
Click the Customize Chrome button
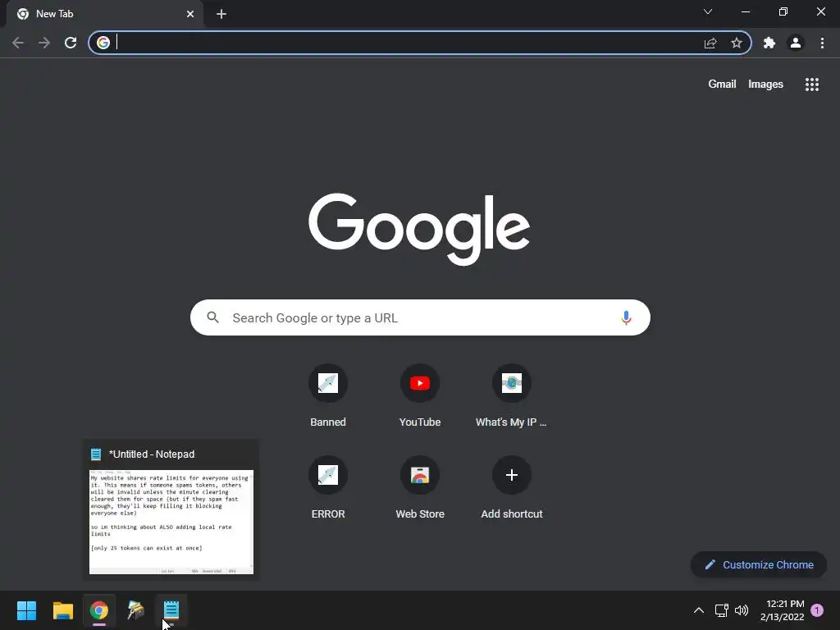tap(759, 564)
